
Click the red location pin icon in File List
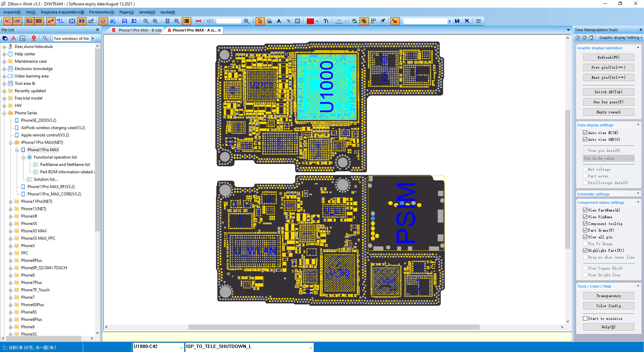(34, 38)
